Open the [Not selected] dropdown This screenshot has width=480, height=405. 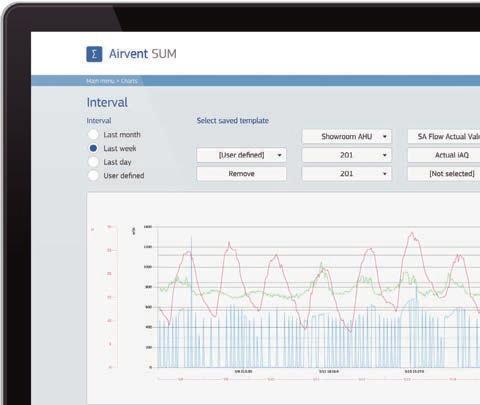[x=444, y=174]
